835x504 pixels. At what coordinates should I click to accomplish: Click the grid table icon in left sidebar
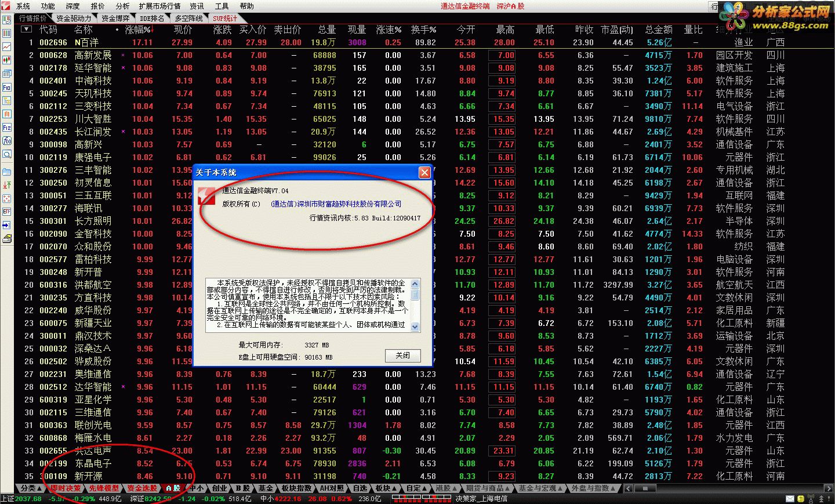(x=6, y=33)
